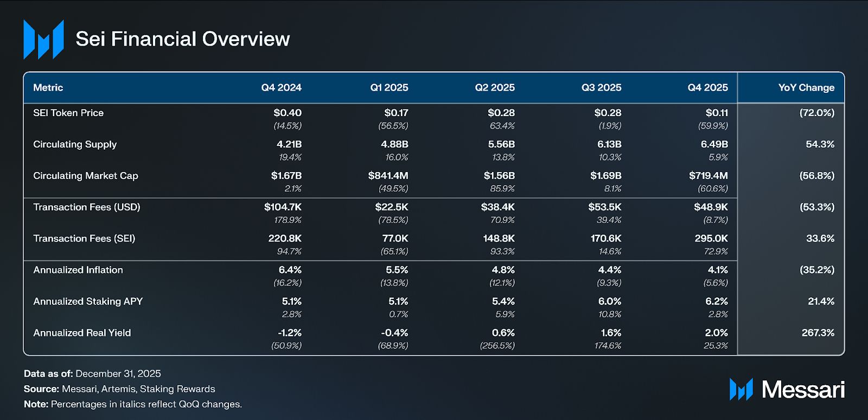The width and height of the screenshot is (868, 420).
Task: Click the $1.67B market cap value
Action: tap(286, 176)
